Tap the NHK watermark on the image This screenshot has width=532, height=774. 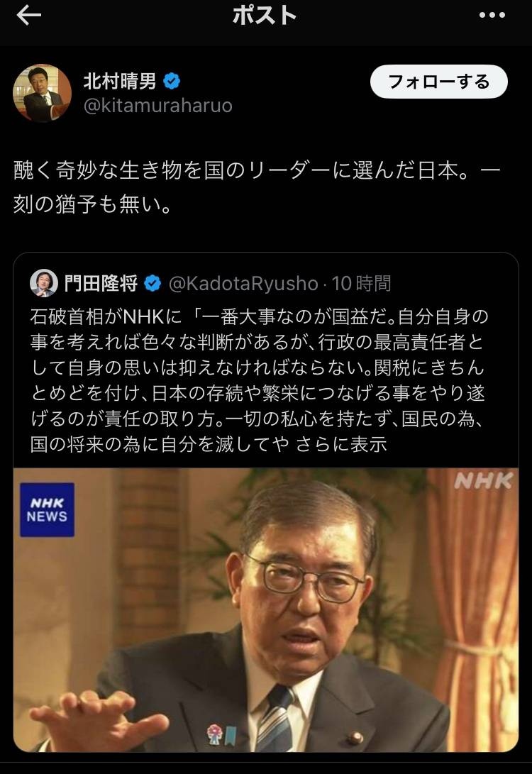point(483,481)
